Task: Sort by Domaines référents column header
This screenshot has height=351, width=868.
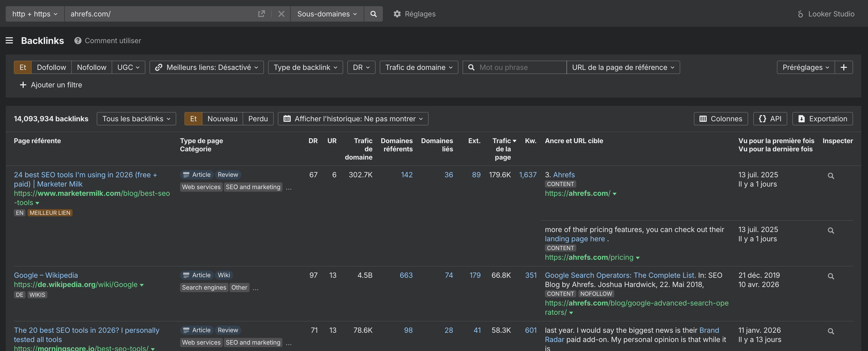Action: click(x=397, y=145)
